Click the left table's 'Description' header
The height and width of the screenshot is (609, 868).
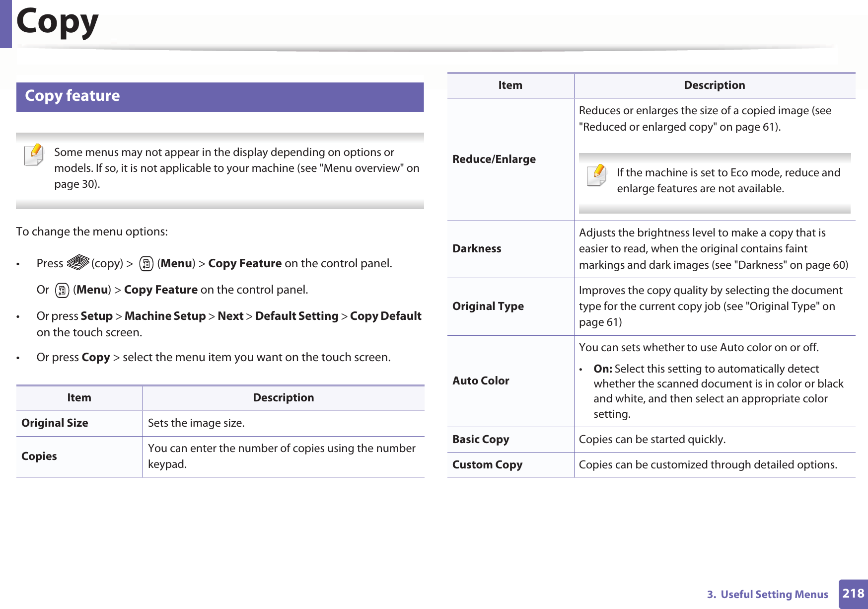[284, 397]
